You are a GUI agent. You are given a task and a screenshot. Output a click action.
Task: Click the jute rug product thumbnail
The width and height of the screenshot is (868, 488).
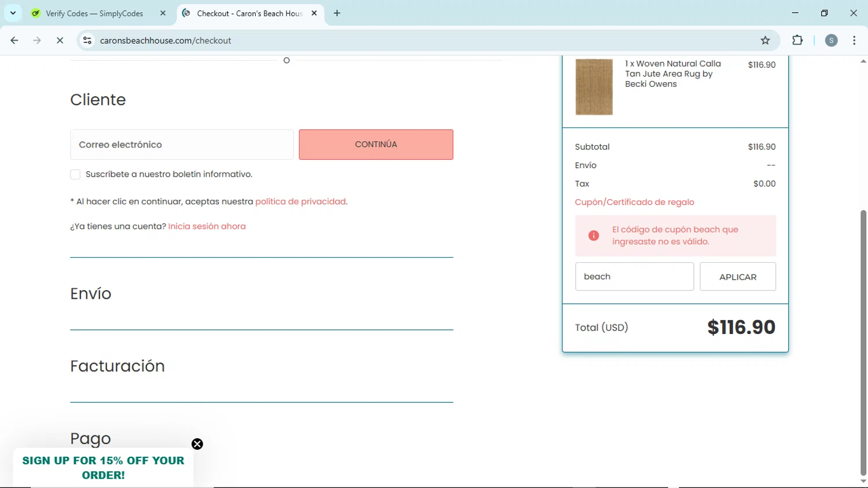tap(594, 87)
